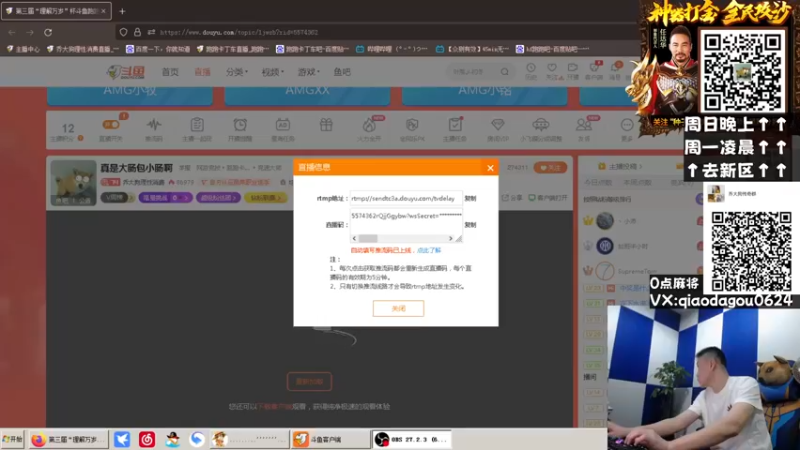
Task: Click the browser reload icon
Action: coord(48,32)
